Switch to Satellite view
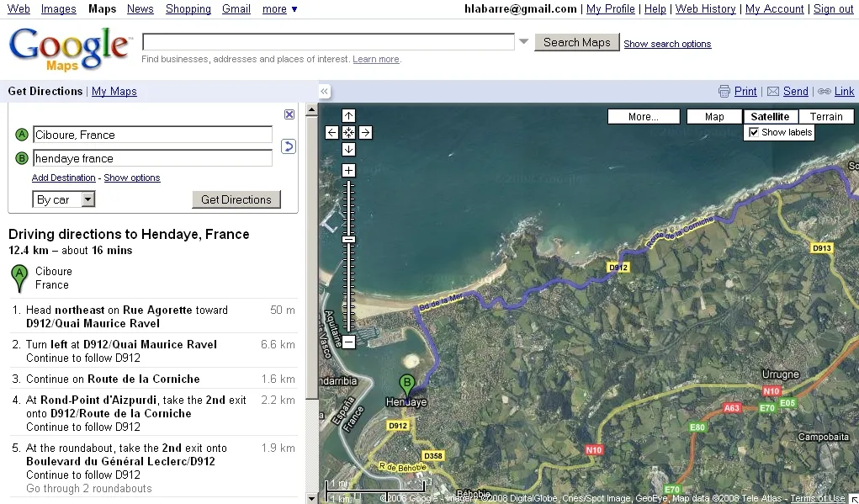Viewport: 859px width, 504px height. pos(771,116)
